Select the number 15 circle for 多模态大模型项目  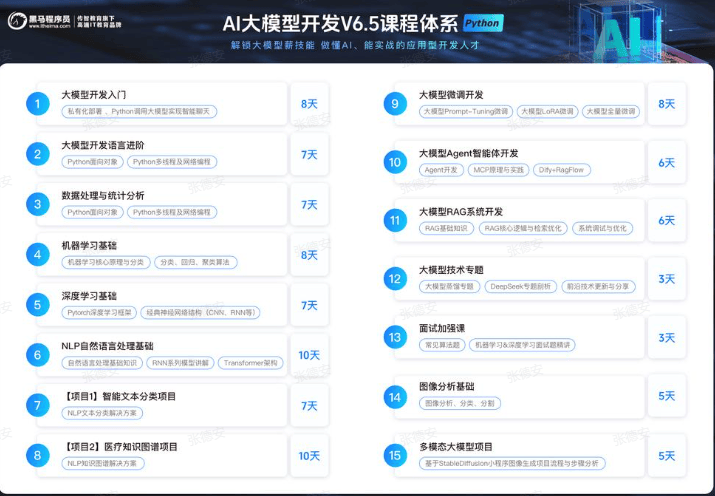[395, 455]
